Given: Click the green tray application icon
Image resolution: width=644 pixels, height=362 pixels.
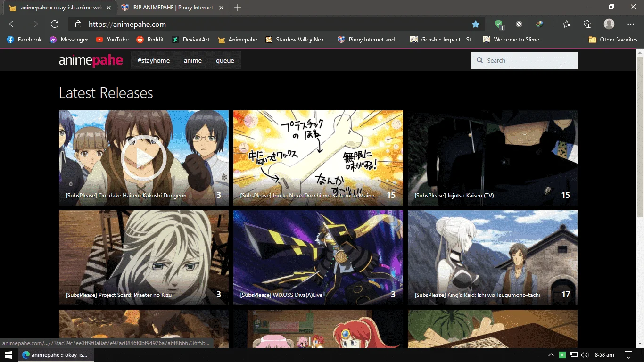Looking at the screenshot, I should pyautogui.click(x=562, y=355).
